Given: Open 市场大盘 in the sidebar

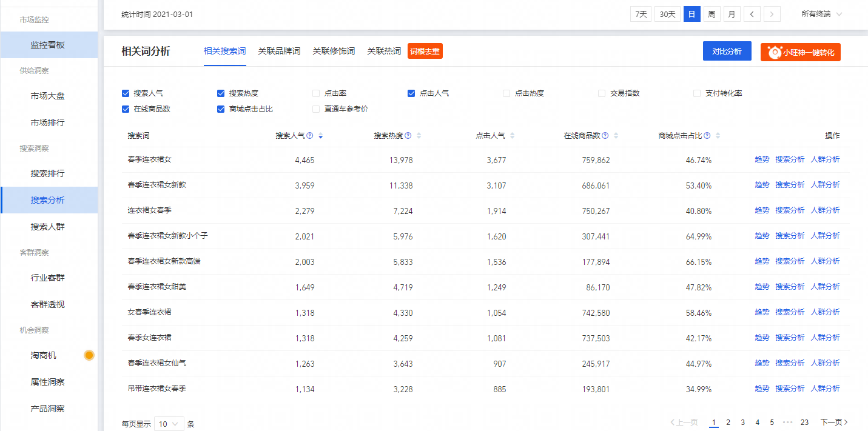Looking at the screenshot, I should coord(49,96).
